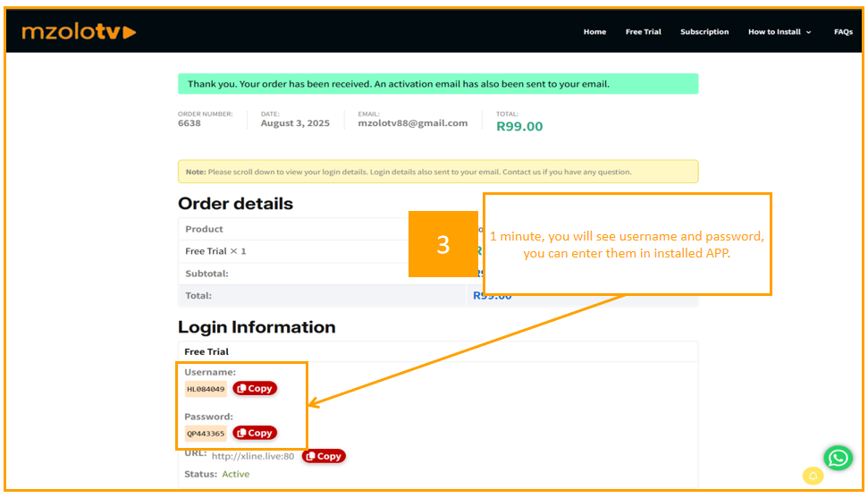Click the green order received banner
868x498 pixels.
coord(437,84)
